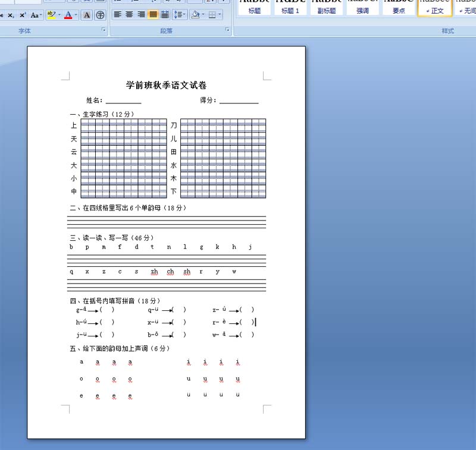Viewport: 476px width, 450px height.
Task: Click heading 四、在括号内填写拼音（18分）
Action: click(115, 301)
